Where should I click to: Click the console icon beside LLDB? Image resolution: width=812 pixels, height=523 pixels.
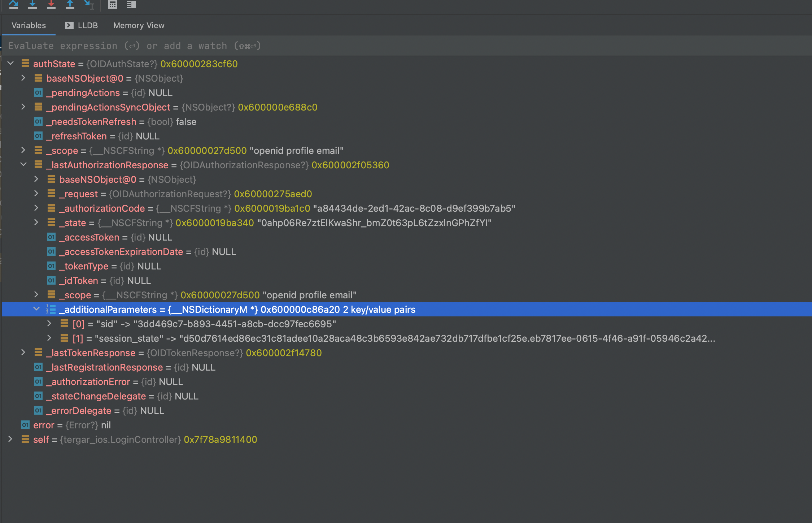click(69, 25)
